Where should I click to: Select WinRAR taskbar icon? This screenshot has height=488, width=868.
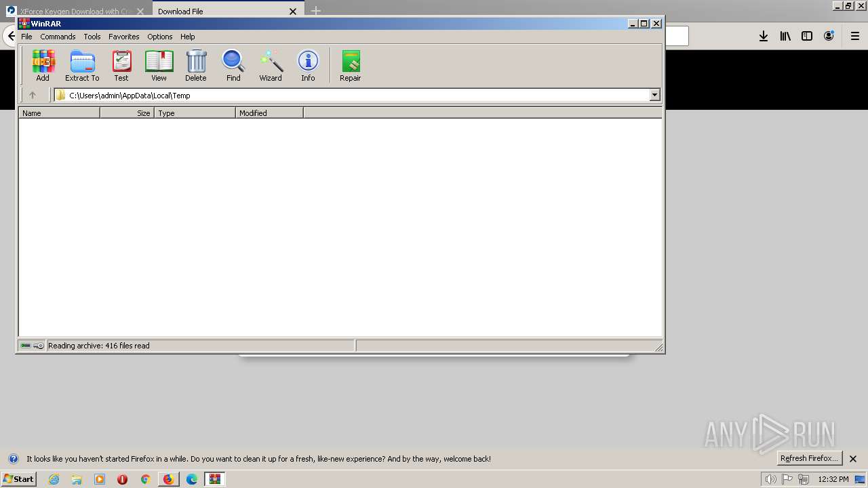point(215,479)
